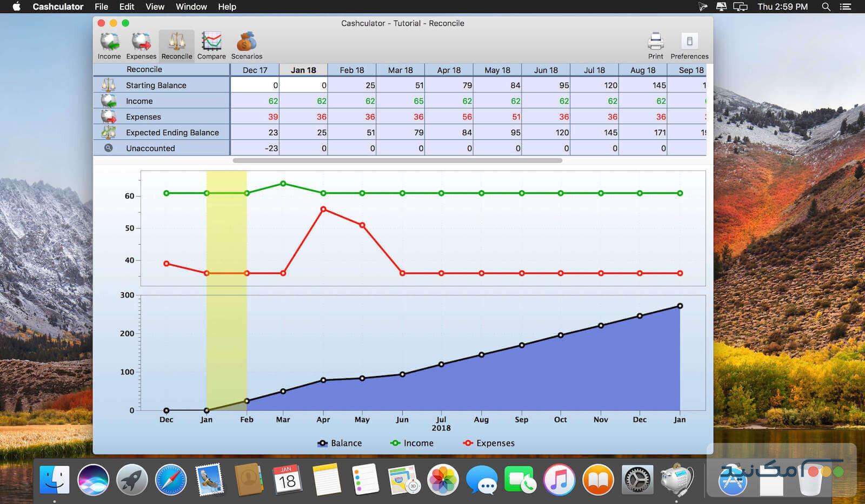Click the Balance legend entry
This screenshot has height=504, width=865.
click(340, 443)
